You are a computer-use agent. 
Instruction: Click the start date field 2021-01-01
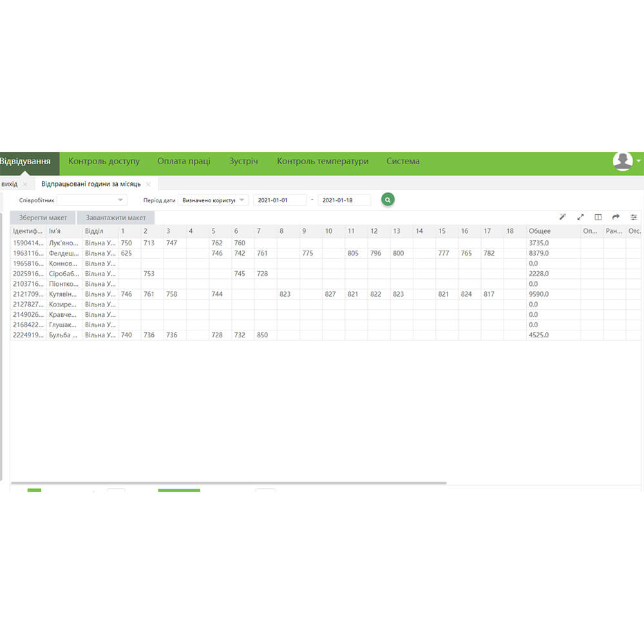pyautogui.click(x=279, y=200)
